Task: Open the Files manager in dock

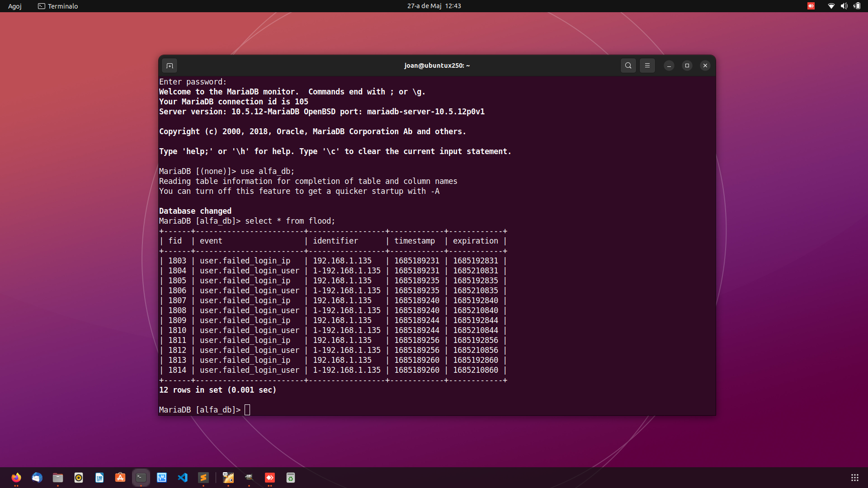Action: (x=58, y=478)
